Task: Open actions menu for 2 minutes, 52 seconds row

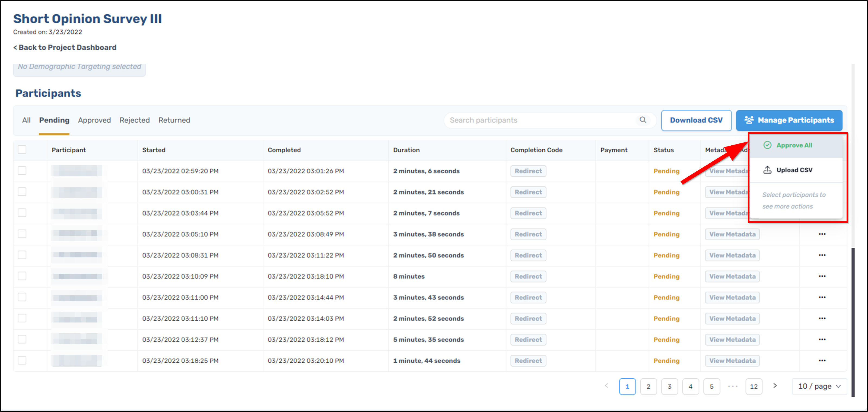Action: click(x=822, y=318)
